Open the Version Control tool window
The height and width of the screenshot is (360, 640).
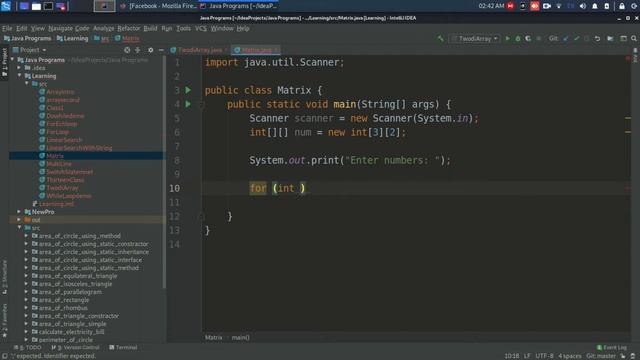(76, 347)
